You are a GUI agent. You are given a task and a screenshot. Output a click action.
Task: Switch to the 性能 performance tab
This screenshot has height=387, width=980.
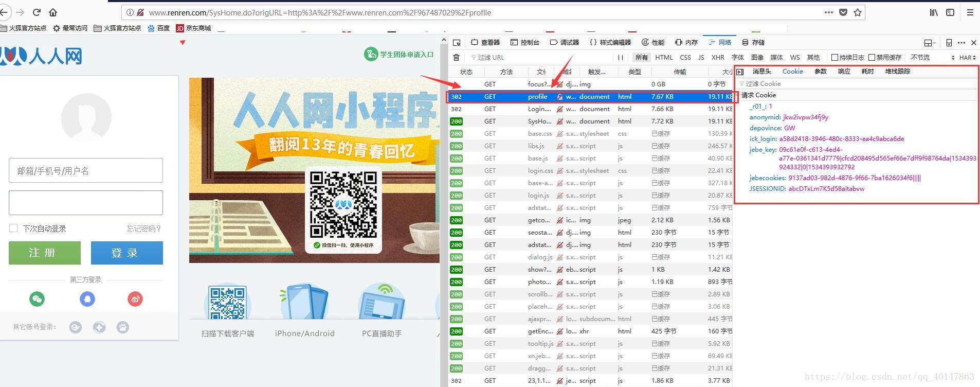point(653,42)
